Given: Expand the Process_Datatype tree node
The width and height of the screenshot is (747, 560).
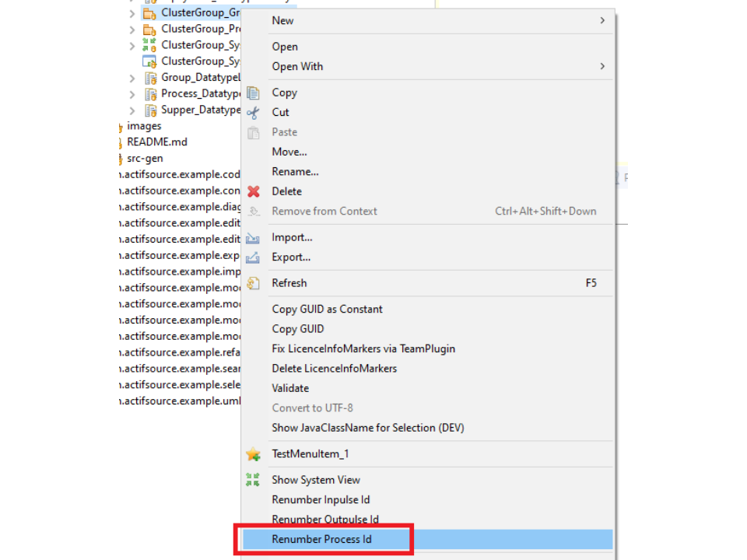Looking at the screenshot, I should (132, 94).
